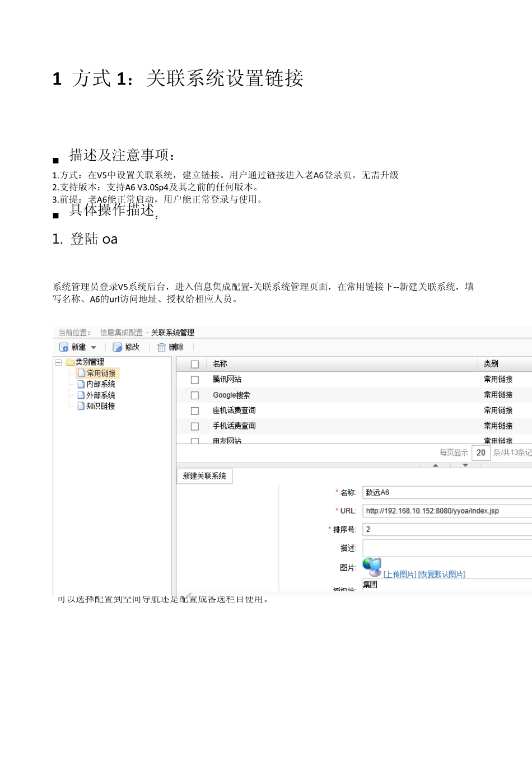Open the dropdown arrow next to 新建

point(94,348)
